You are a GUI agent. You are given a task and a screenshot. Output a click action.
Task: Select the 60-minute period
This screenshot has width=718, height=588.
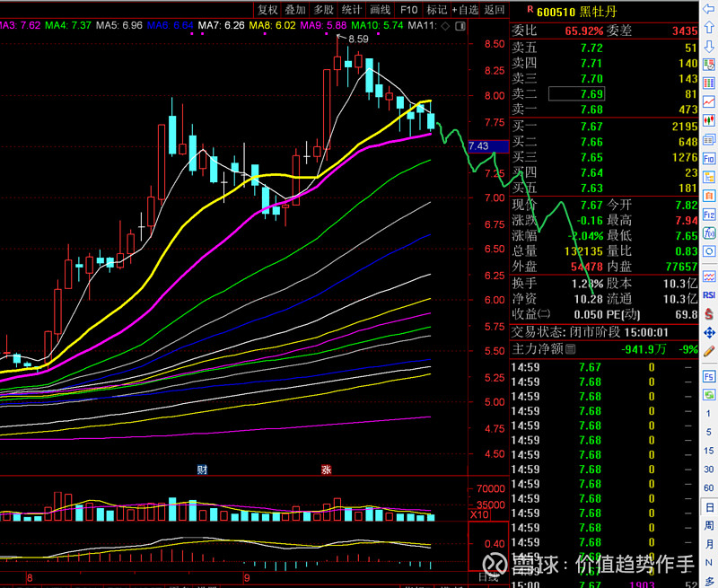click(709, 487)
